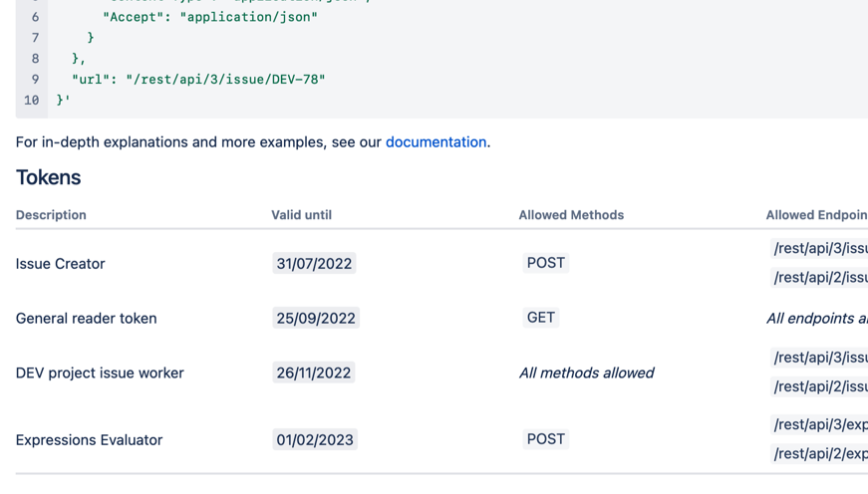Click the Description column header
868x494 pixels.
(51, 215)
